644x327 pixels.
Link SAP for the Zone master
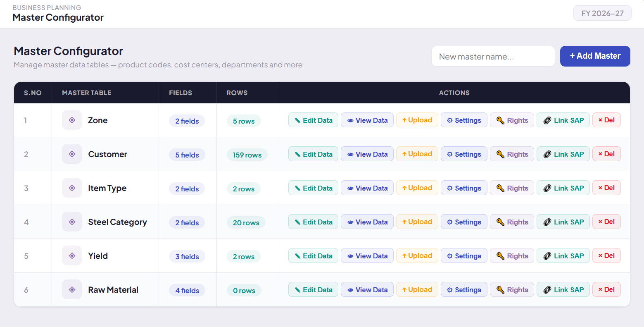coord(563,120)
